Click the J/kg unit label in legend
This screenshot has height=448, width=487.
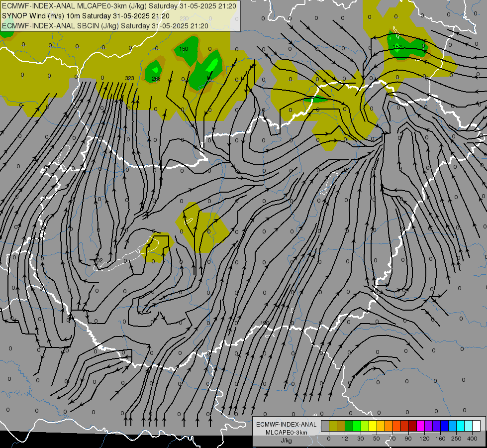(286, 441)
